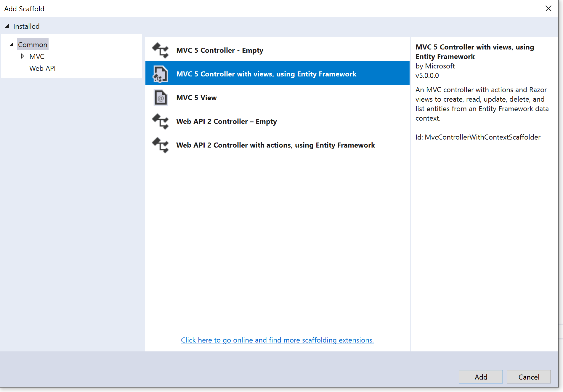Open the find more scaffolding extensions link
The width and height of the screenshot is (563, 392).
point(277,340)
